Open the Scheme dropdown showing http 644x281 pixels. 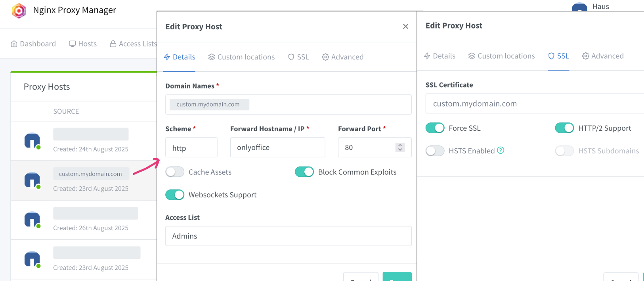point(191,148)
